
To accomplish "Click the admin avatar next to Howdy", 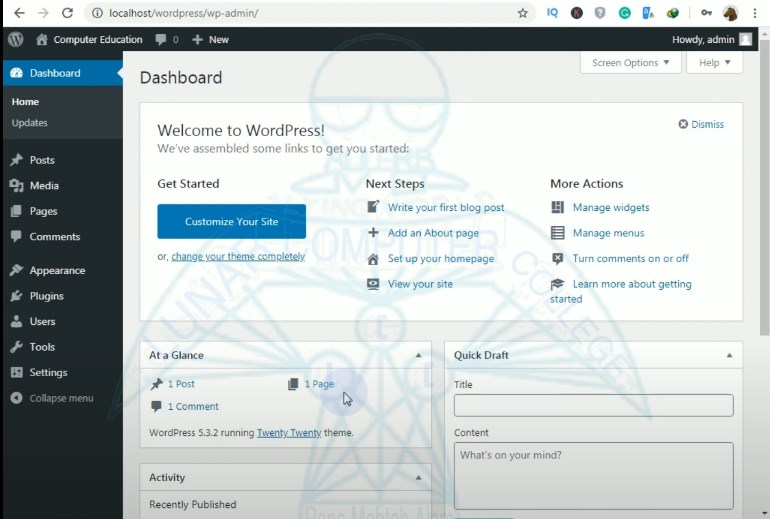I will pyautogui.click(x=745, y=39).
